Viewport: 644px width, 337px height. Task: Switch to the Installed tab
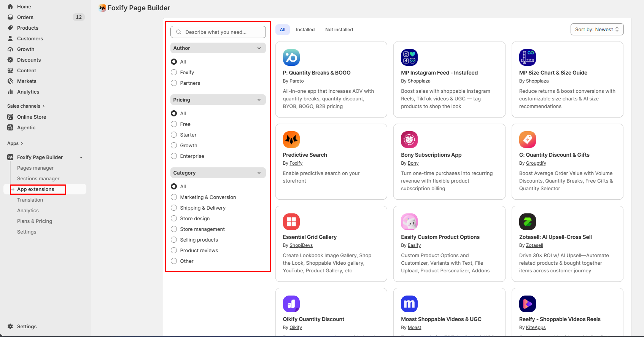305,30
